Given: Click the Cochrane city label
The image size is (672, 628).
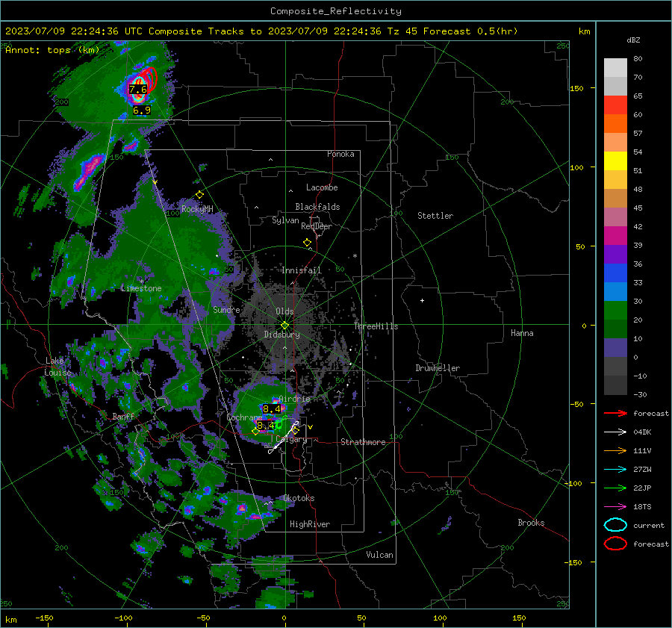Looking at the screenshot, I should click(244, 417).
